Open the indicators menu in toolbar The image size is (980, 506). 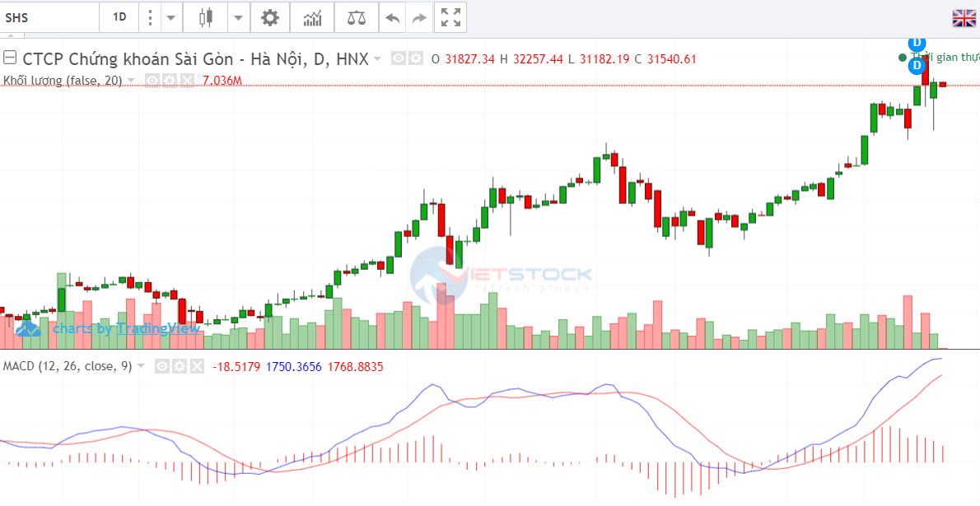pyautogui.click(x=313, y=17)
